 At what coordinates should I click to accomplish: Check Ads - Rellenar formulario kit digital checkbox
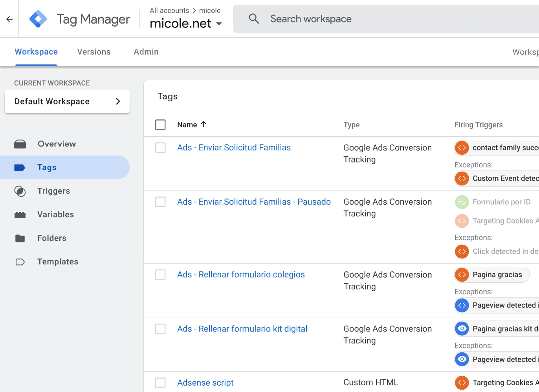coord(160,329)
